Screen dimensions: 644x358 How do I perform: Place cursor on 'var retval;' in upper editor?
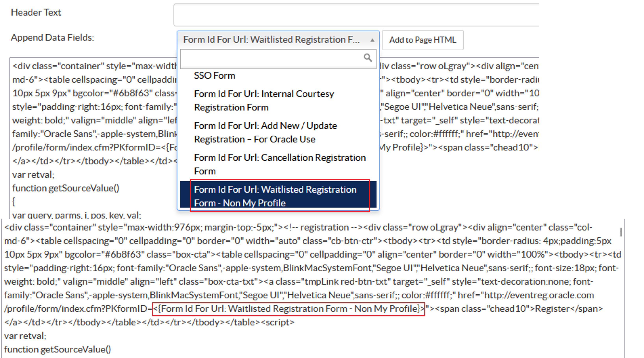click(x=33, y=175)
